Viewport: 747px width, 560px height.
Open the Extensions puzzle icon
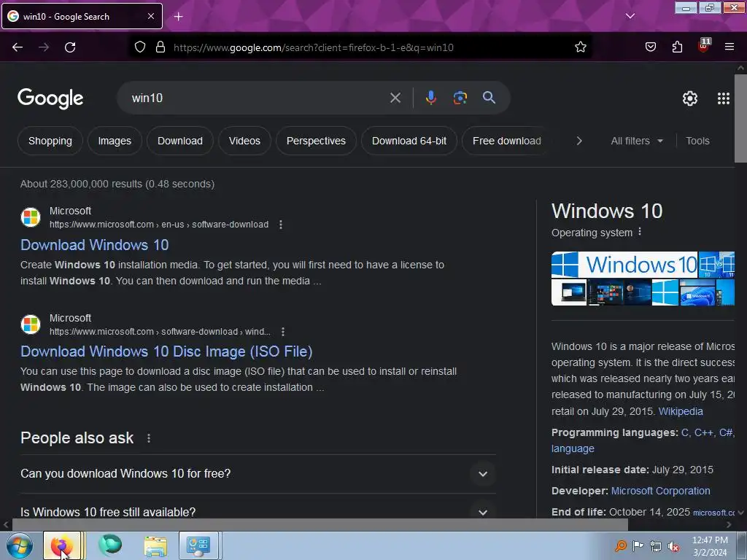[x=677, y=47]
